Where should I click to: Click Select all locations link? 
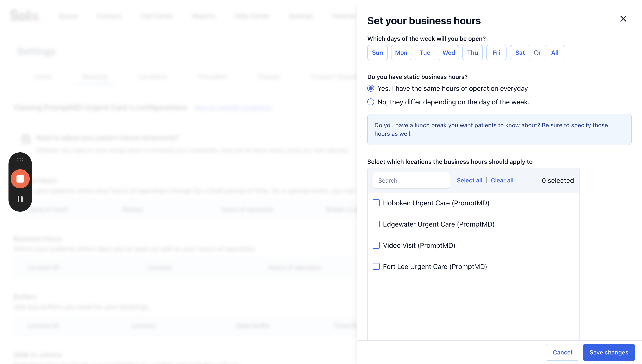point(469,180)
